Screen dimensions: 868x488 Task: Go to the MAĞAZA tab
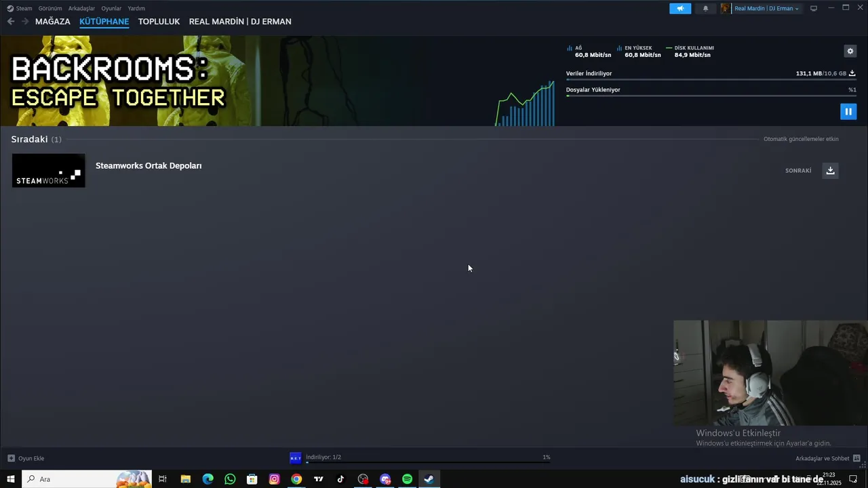[53, 22]
